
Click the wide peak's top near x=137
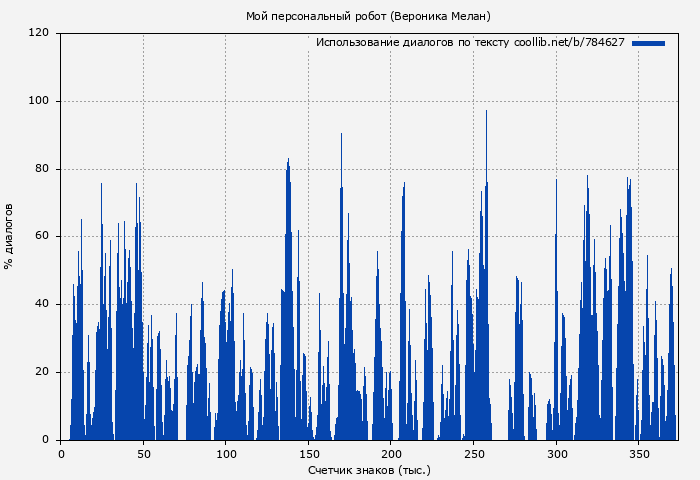pos(288,160)
